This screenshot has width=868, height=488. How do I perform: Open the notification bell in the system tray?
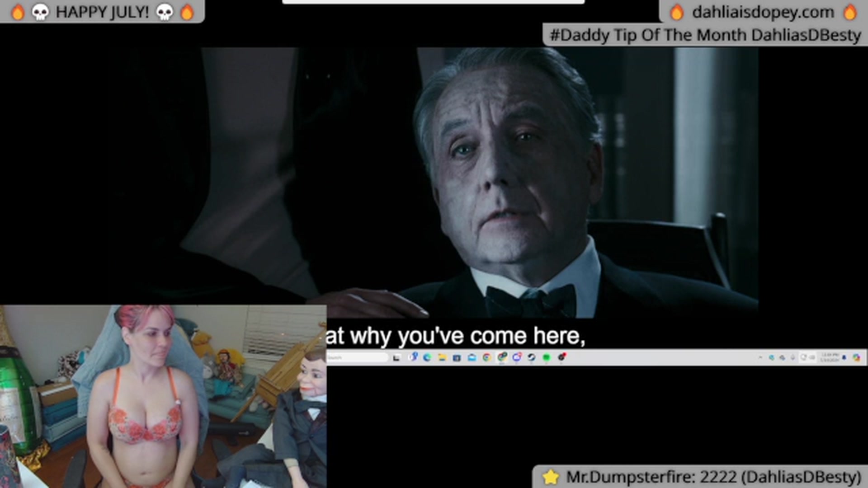coord(844,357)
